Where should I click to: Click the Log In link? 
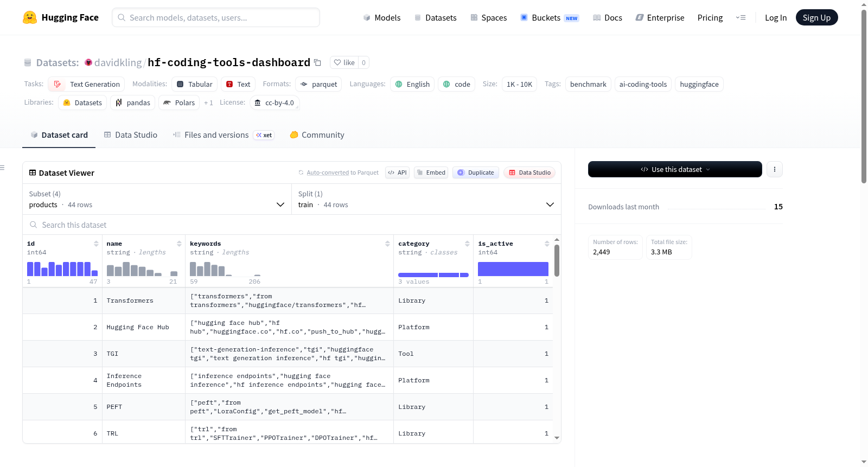(x=776, y=17)
